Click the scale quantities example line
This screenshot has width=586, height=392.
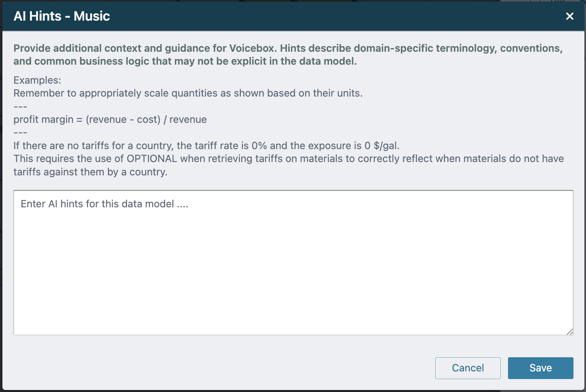coord(188,93)
